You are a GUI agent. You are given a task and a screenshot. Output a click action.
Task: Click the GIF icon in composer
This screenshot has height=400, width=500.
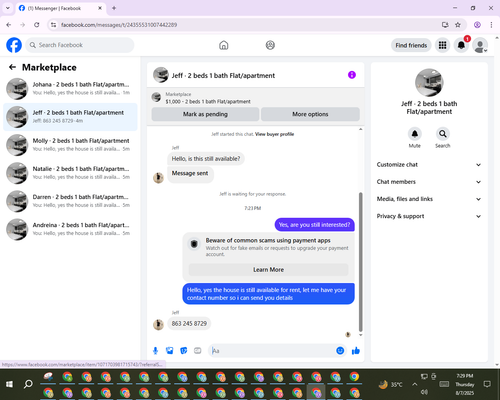[x=198, y=351]
